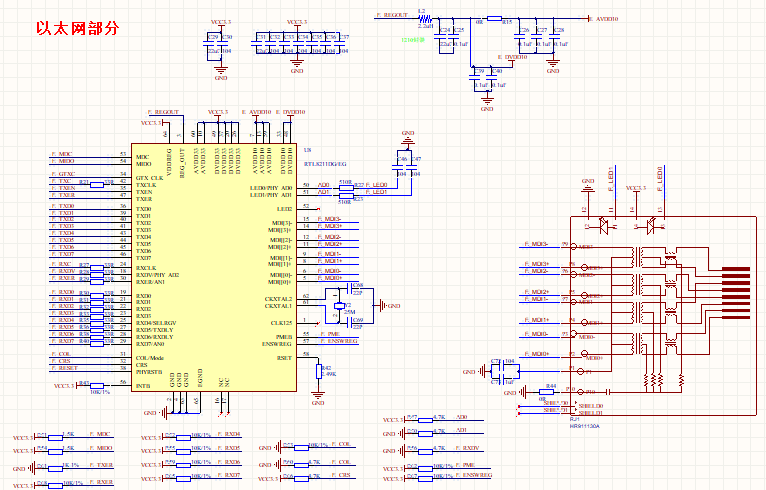The width and height of the screenshot is (766, 490).
Task: Select the F_LED0 net label
Action: [377, 185]
